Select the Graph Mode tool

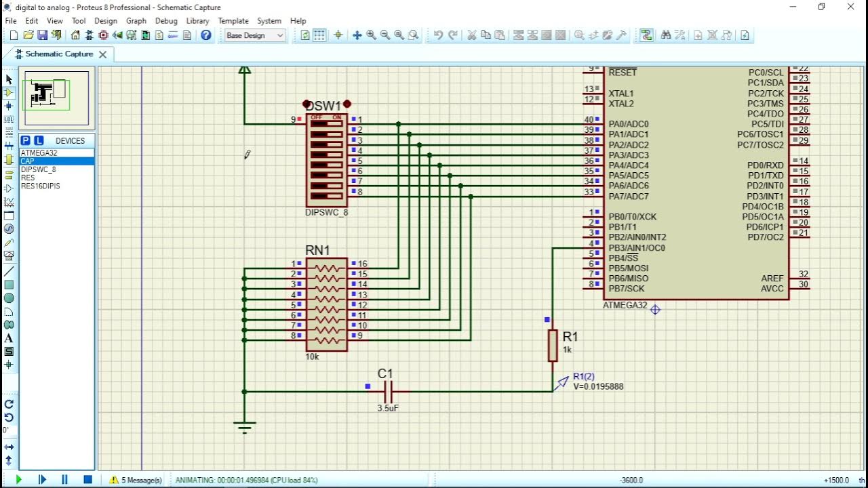[9, 202]
